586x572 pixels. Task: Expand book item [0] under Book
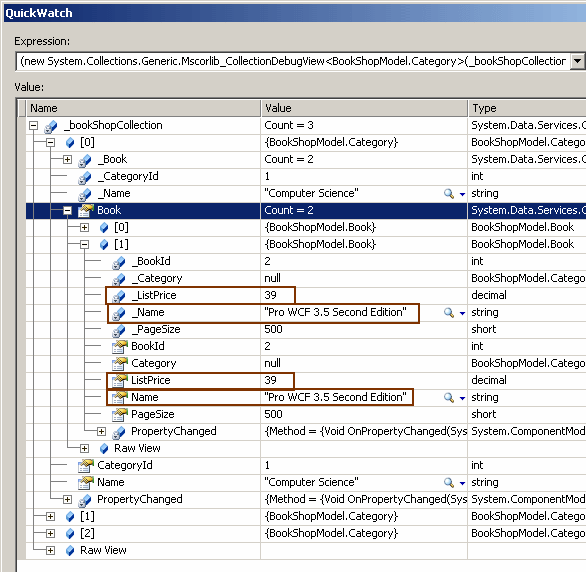tap(84, 228)
